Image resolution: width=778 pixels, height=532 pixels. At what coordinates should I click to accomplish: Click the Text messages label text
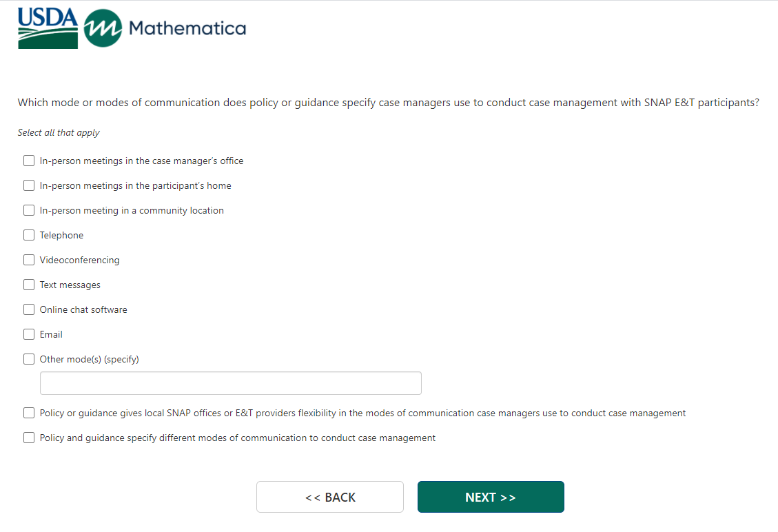point(70,285)
